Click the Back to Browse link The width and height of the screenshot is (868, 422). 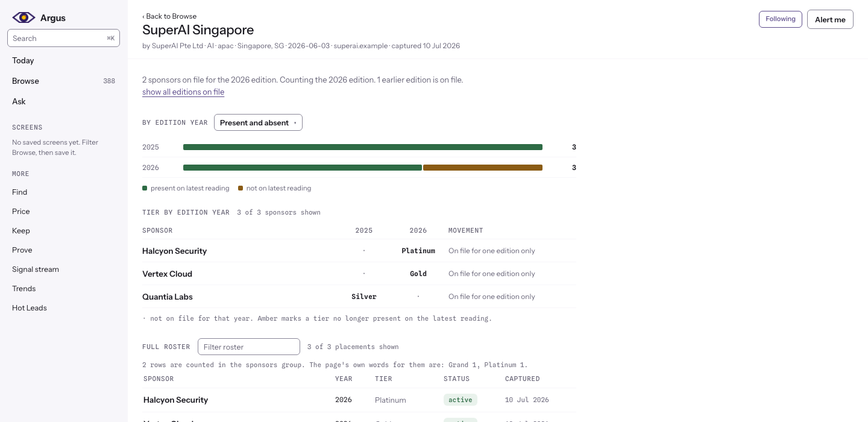pyautogui.click(x=169, y=16)
